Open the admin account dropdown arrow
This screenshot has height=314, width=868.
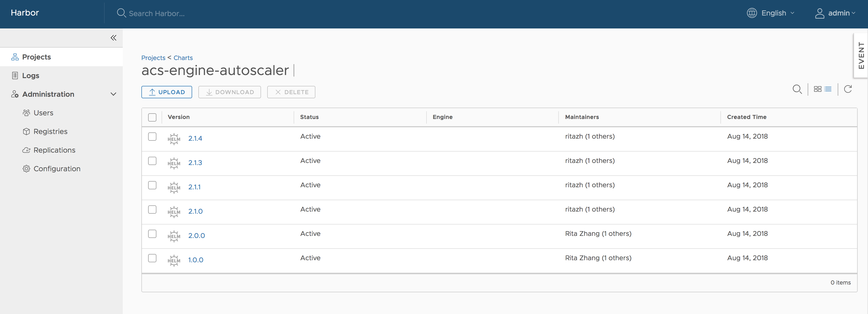(853, 13)
